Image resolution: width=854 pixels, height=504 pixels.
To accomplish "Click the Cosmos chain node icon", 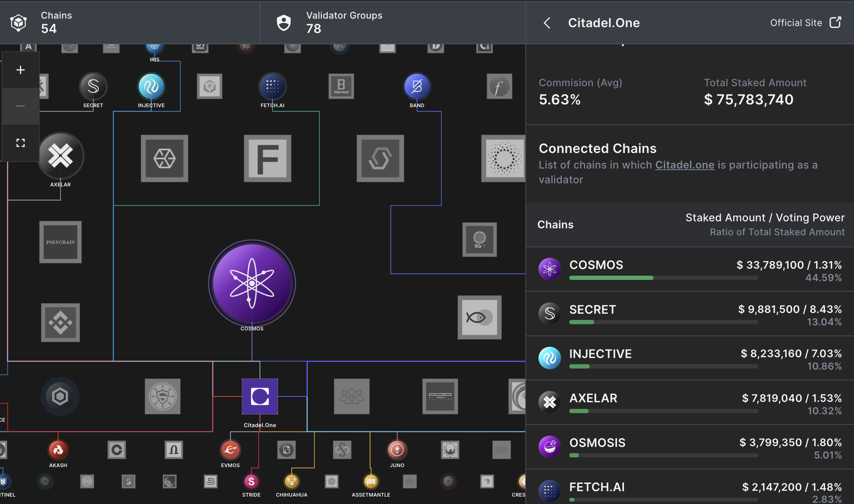I will (252, 283).
